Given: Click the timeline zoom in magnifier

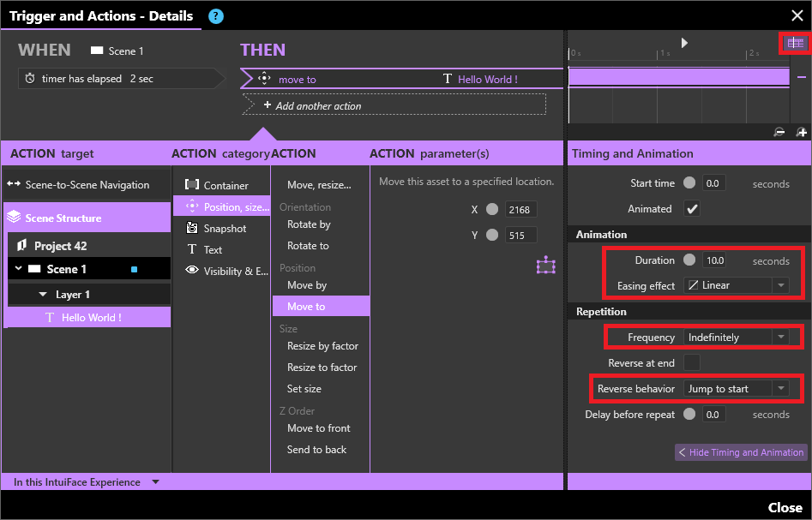Looking at the screenshot, I should click(x=801, y=132).
